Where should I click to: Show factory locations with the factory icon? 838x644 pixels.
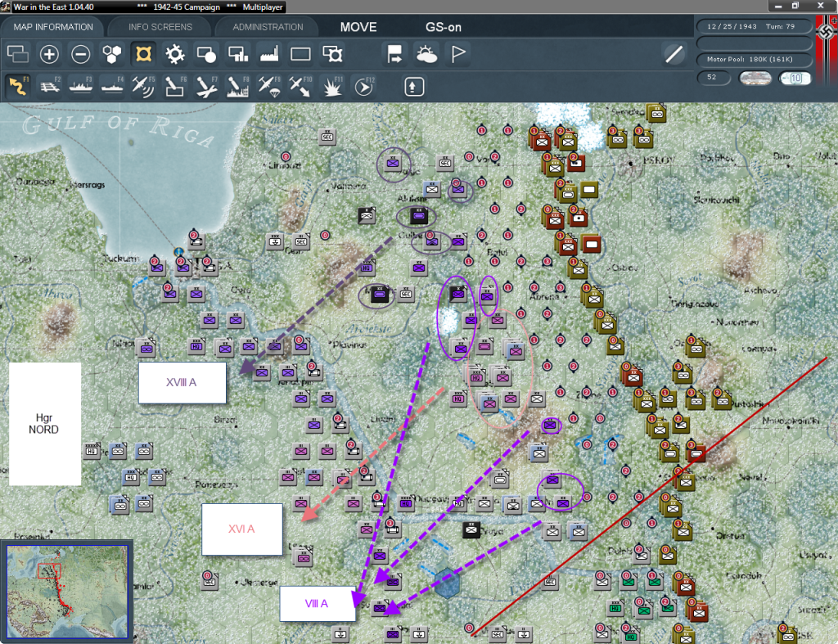pyautogui.click(x=268, y=54)
